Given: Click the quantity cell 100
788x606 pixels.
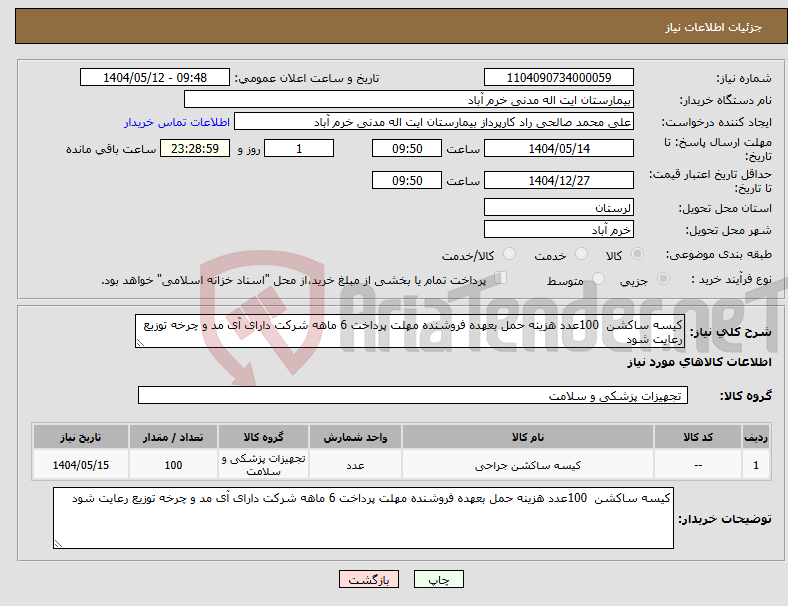Looking at the screenshot, I should coord(173,465).
